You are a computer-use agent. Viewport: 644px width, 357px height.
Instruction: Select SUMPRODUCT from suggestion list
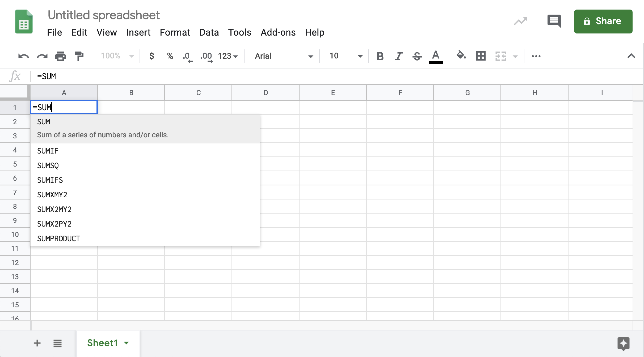[58, 238]
